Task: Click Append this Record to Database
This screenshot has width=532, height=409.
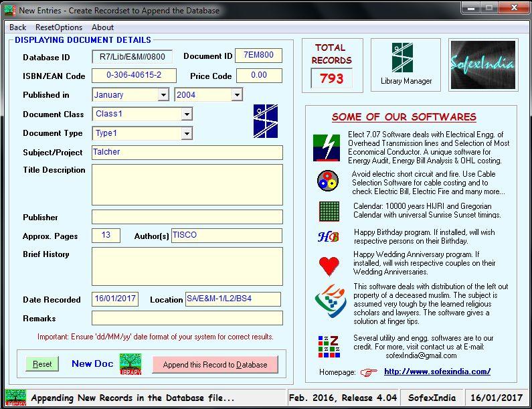Action: tap(215, 365)
